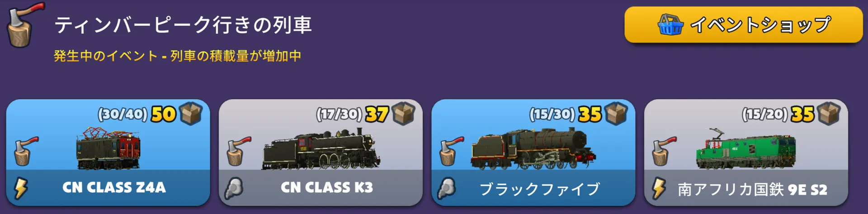Click the blue shopping basket icon
Image resolution: width=868 pixels, height=214 pixels.
pyautogui.click(x=670, y=24)
